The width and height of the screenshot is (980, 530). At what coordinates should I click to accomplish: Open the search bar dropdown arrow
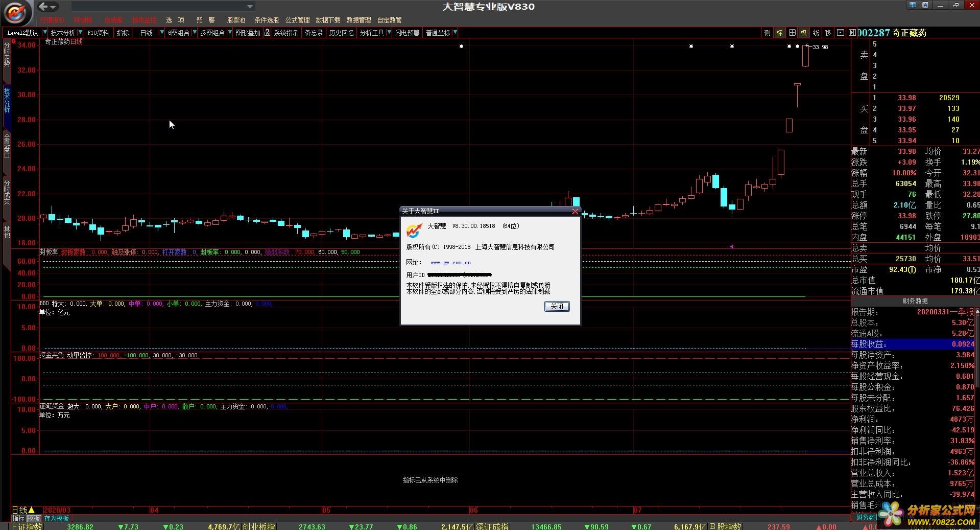point(250,7)
